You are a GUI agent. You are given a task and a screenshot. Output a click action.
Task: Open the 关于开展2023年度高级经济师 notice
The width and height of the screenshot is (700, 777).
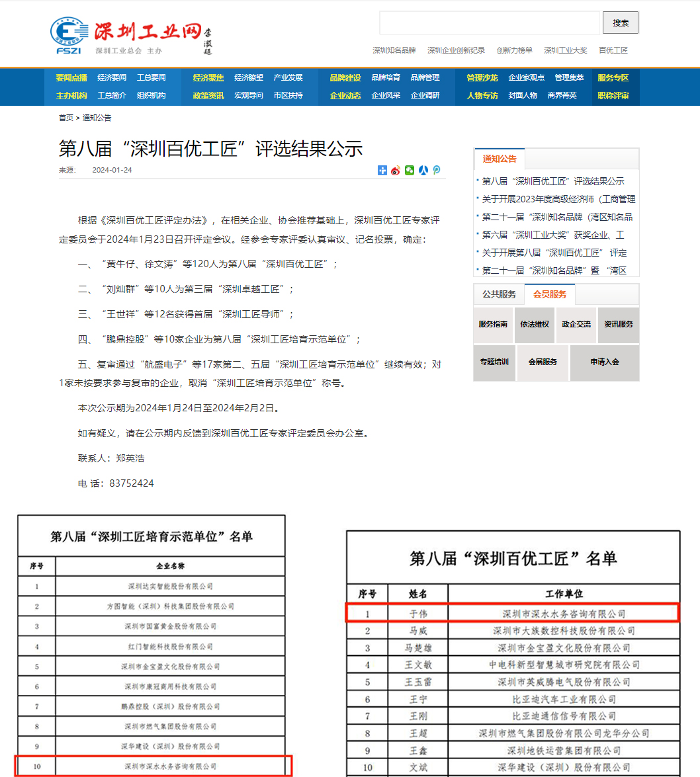[558, 199]
